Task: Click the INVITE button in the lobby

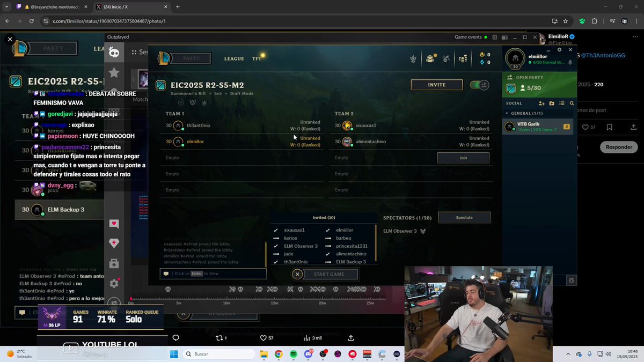Action: click(x=436, y=85)
